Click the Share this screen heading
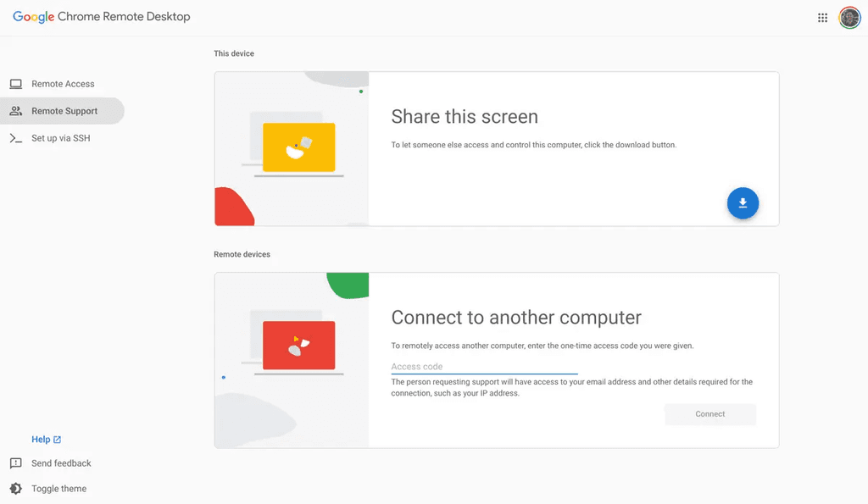This screenshot has width=868, height=504. (x=464, y=117)
